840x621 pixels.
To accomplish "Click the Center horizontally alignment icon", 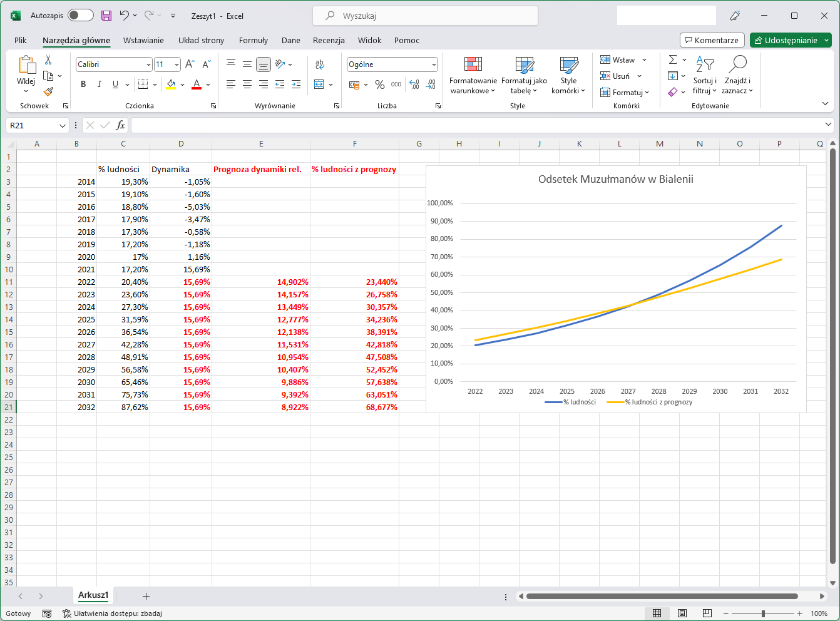I will (247, 85).
